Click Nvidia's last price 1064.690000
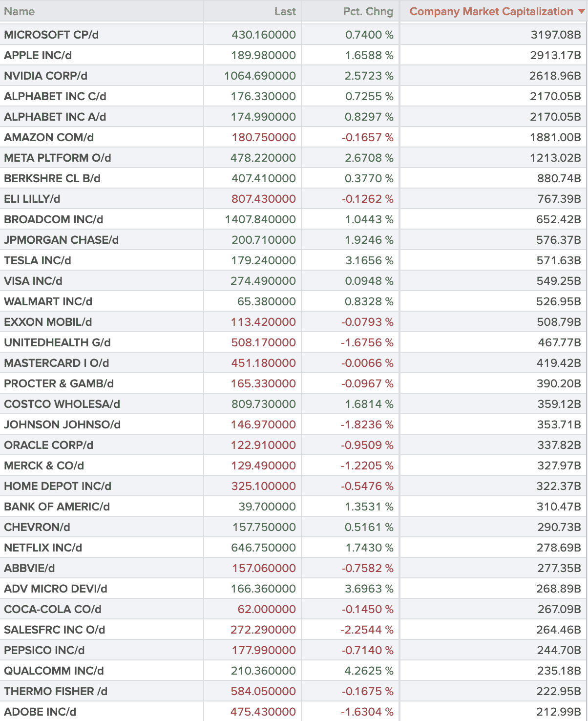Screen dimensions: 588x721 click(260, 76)
